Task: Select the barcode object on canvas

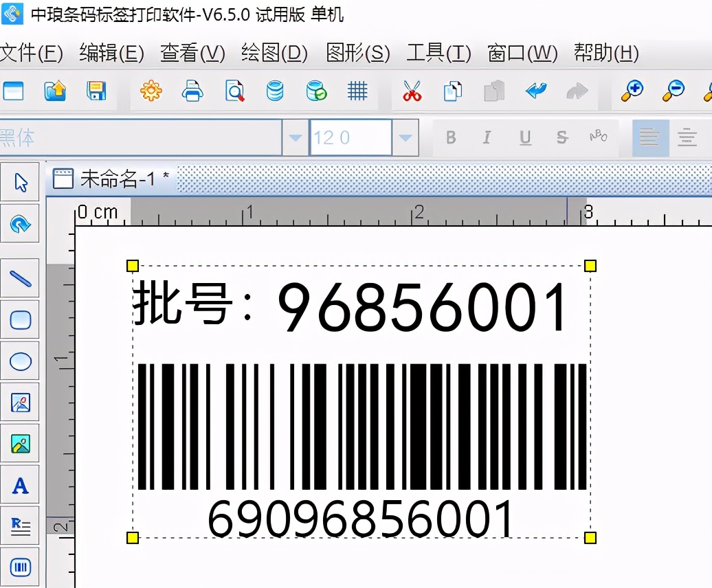Action: click(x=362, y=427)
